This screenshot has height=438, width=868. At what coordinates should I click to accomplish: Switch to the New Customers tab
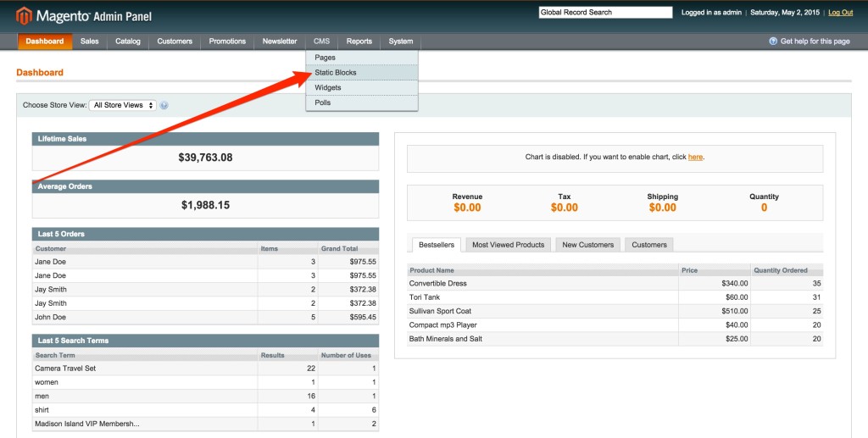(588, 245)
